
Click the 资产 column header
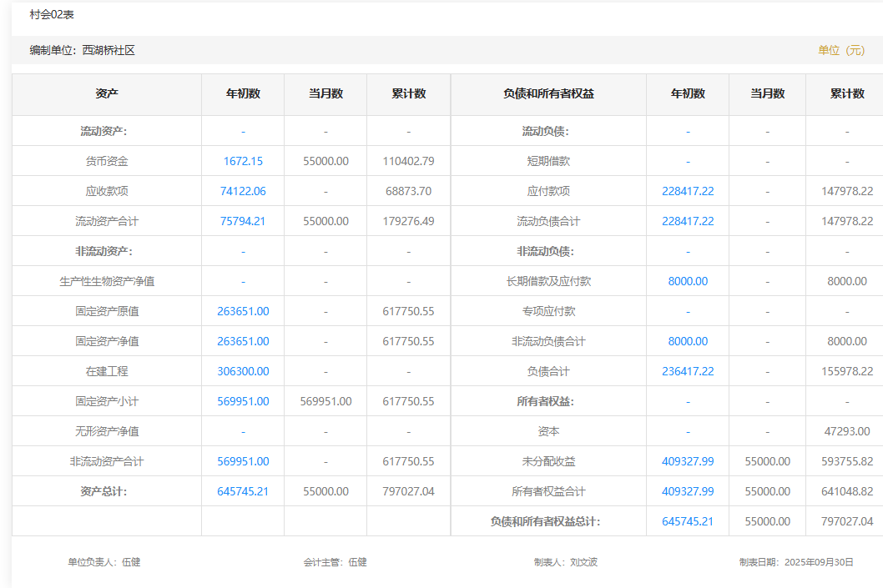pyautogui.click(x=107, y=93)
